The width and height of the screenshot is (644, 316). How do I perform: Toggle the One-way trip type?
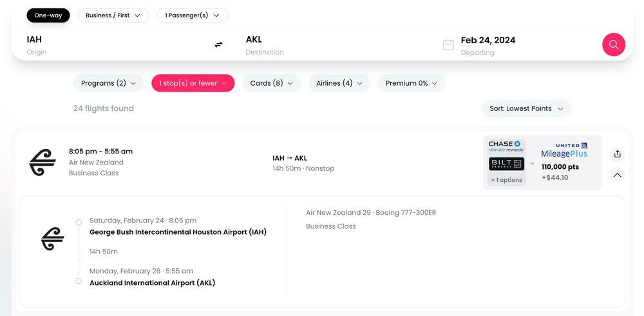[x=48, y=15]
